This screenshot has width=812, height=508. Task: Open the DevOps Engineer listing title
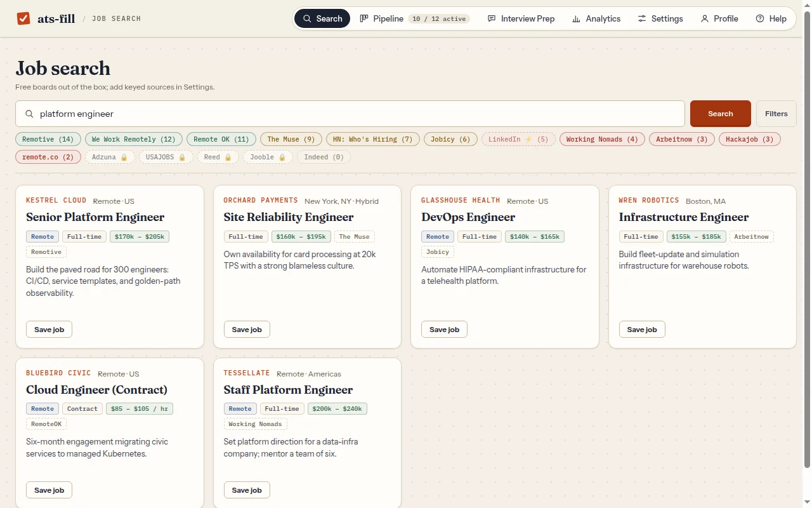[468, 217]
